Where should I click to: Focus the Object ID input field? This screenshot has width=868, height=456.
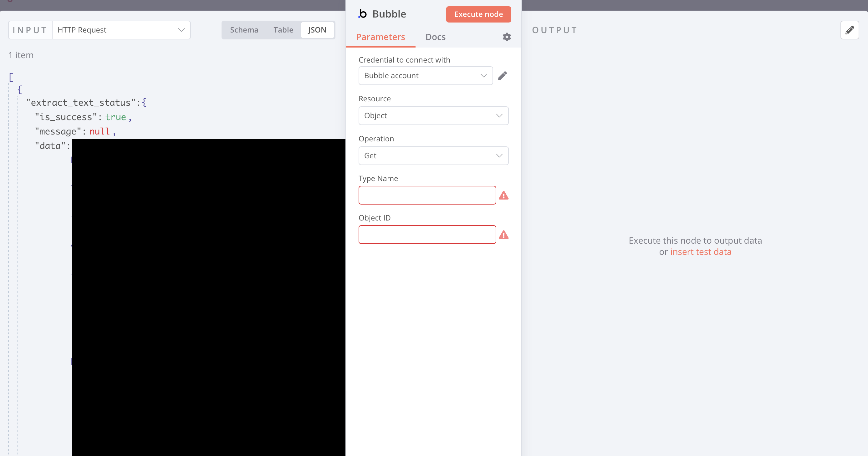coord(427,235)
